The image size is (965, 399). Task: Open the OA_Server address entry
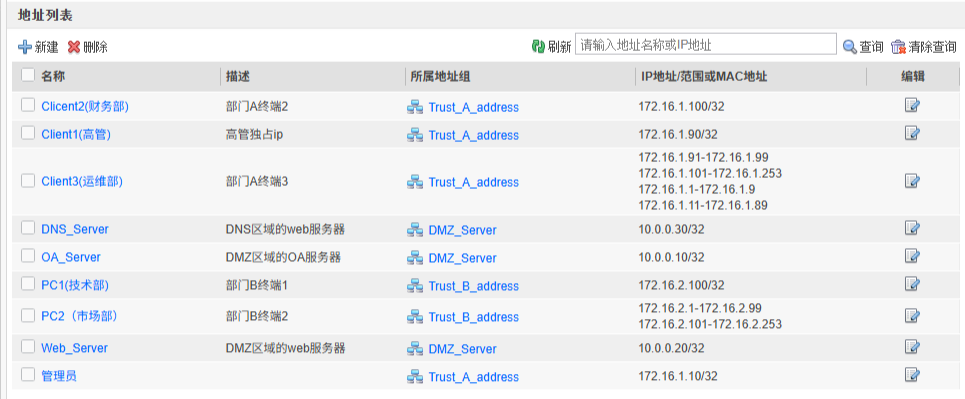point(71,257)
